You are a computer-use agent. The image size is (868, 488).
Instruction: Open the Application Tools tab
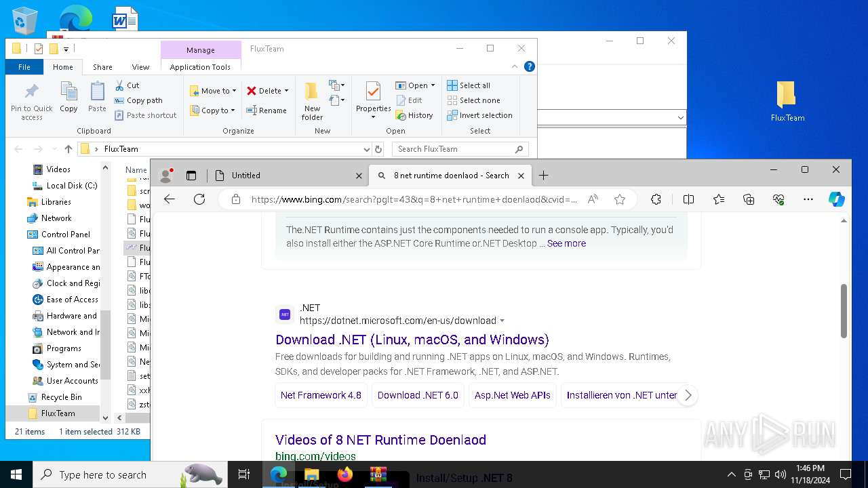(200, 67)
